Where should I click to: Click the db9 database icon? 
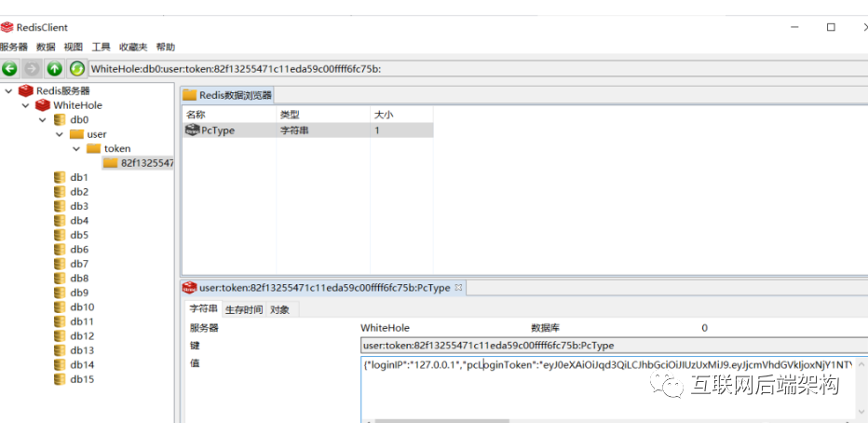[x=60, y=293]
